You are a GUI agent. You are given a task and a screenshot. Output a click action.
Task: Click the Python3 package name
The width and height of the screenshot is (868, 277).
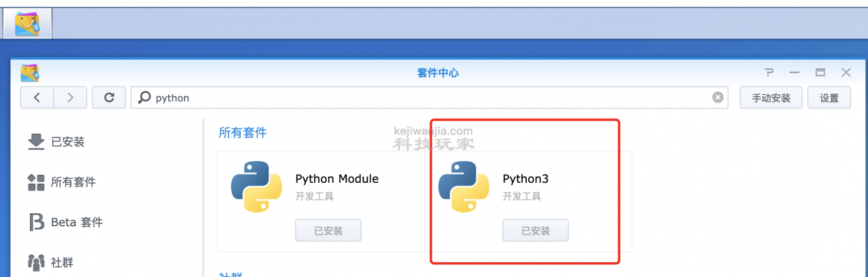(526, 179)
